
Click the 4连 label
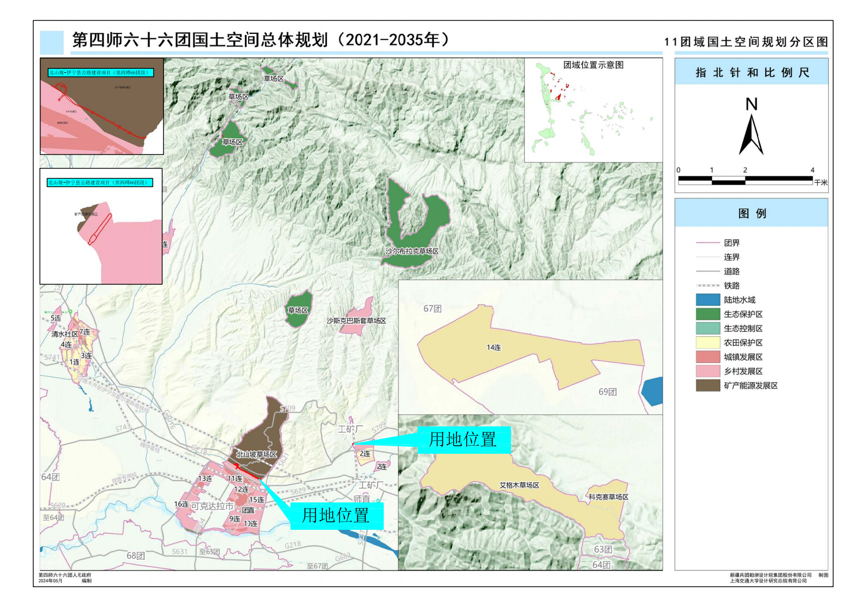tap(66, 344)
